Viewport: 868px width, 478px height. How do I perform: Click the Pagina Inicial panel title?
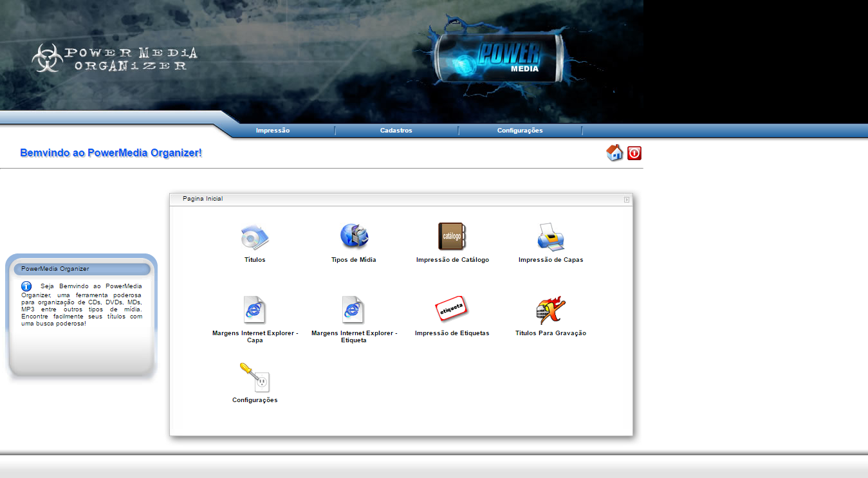[203, 199]
